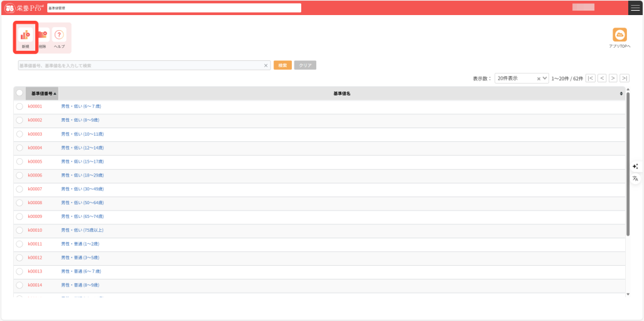Sort using the 基準値名 column sort arrows
644x321 pixels.
click(x=621, y=94)
